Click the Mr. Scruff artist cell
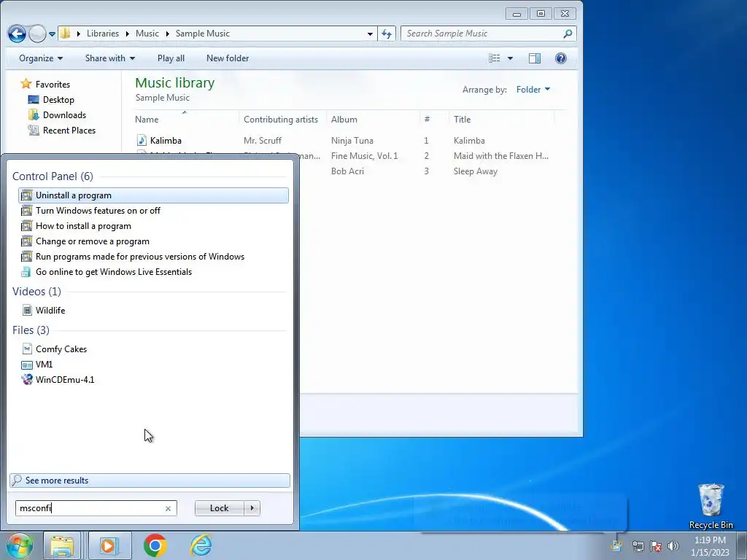 pos(262,141)
